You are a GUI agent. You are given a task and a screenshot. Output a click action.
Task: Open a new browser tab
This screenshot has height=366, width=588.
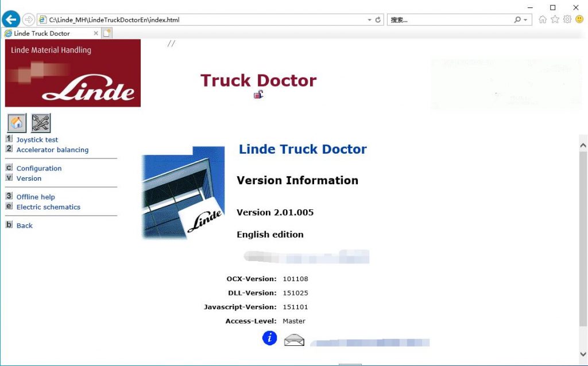click(106, 33)
